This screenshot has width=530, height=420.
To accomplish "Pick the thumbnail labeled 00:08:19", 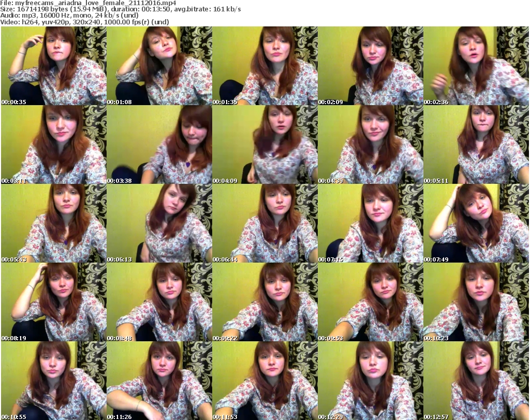I will click(x=54, y=302).
